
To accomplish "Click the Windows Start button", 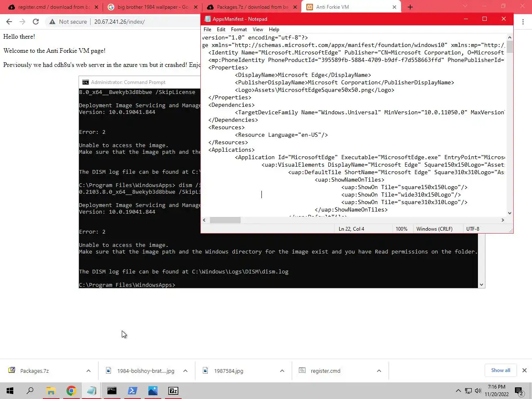I will point(10,391).
